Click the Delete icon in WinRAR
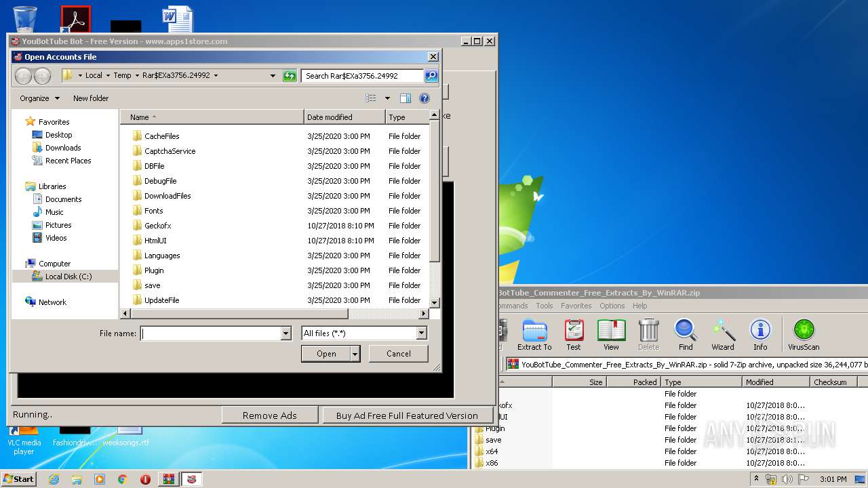 648,334
